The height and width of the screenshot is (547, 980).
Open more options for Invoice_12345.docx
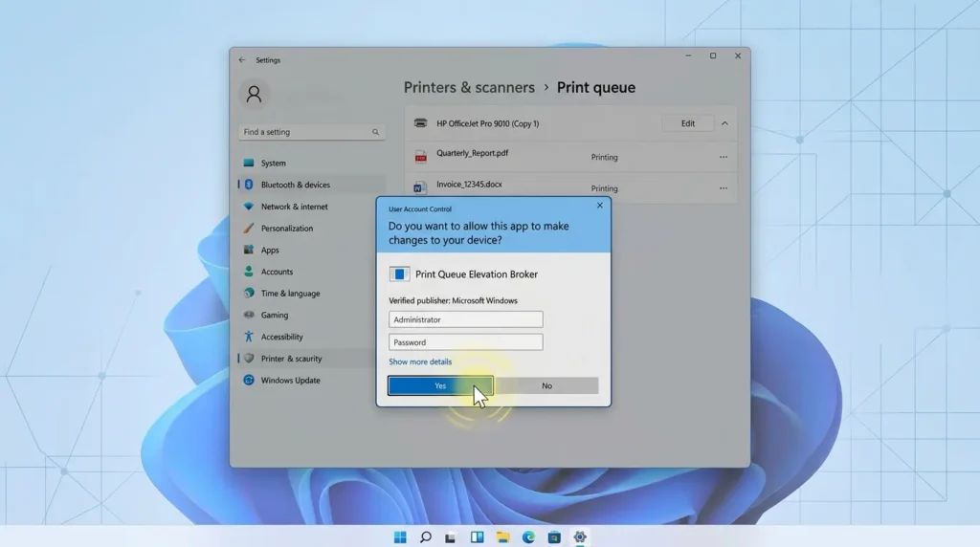pos(724,188)
